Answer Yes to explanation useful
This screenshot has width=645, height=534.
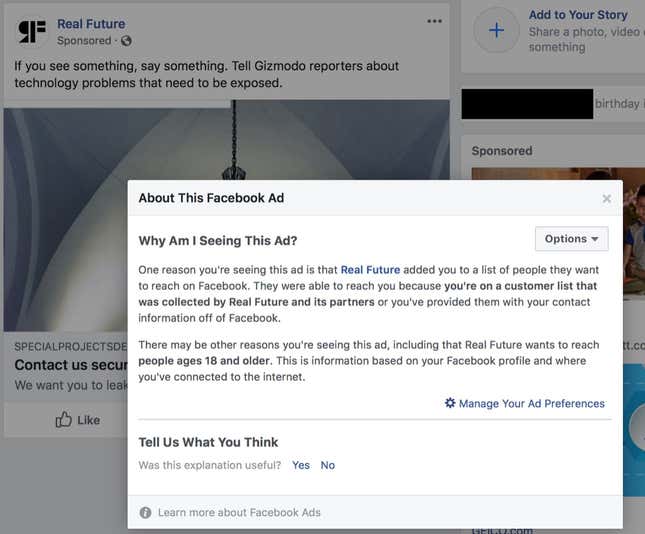301,465
